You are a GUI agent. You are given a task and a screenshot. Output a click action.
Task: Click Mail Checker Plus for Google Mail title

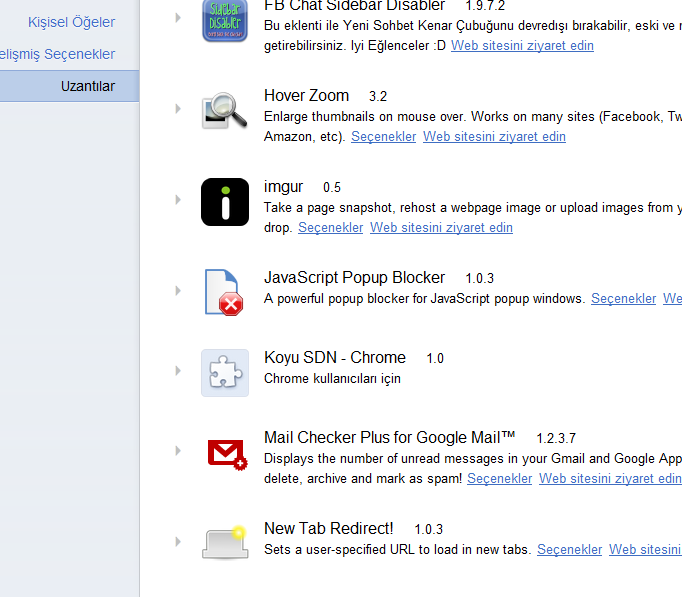(x=389, y=437)
